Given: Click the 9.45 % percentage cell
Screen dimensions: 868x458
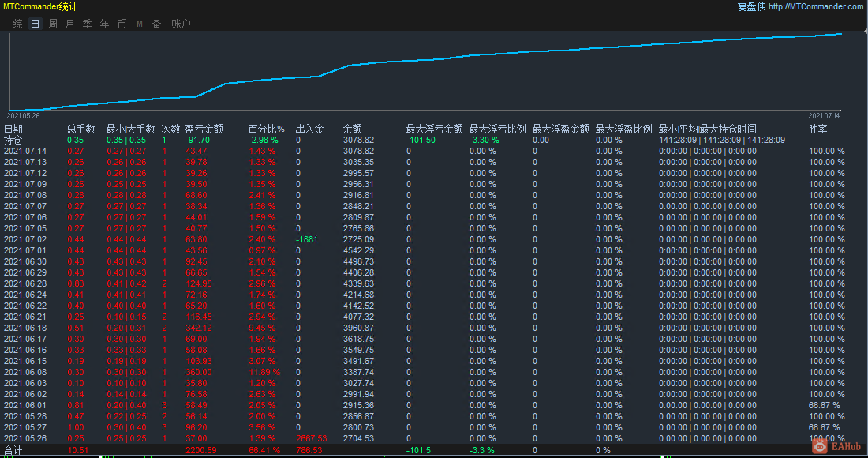Looking at the screenshot, I should (263, 328).
